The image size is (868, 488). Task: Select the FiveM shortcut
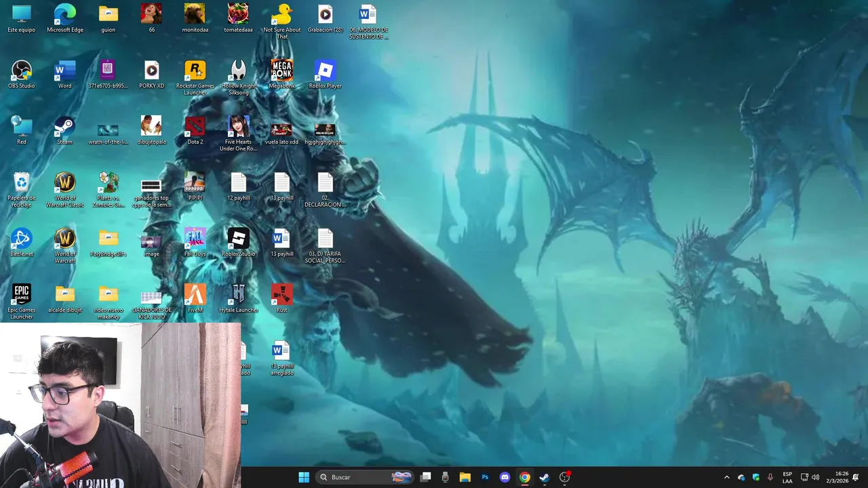click(x=195, y=299)
